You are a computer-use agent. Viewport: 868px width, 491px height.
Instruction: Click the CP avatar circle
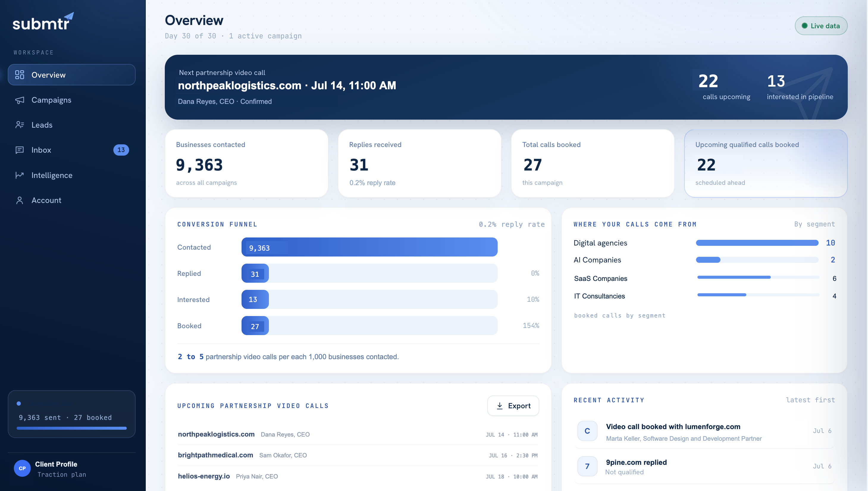(x=22, y=468)
